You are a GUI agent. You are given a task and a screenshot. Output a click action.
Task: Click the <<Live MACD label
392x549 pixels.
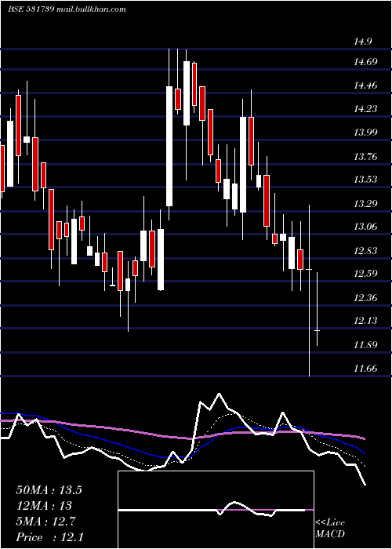point(330,529)
